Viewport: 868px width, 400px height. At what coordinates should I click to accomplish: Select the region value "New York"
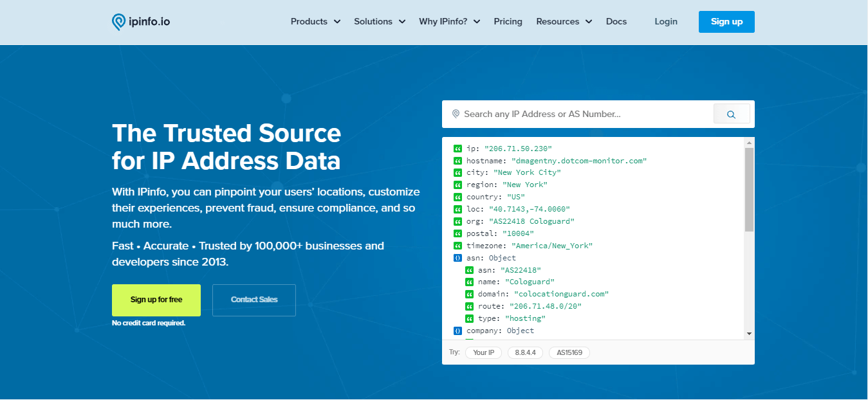pyautogui.click(x=525, y=185)
